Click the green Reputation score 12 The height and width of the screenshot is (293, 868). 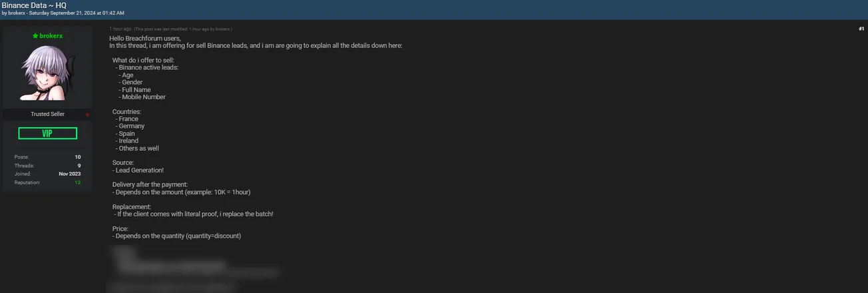coord(78,182)
